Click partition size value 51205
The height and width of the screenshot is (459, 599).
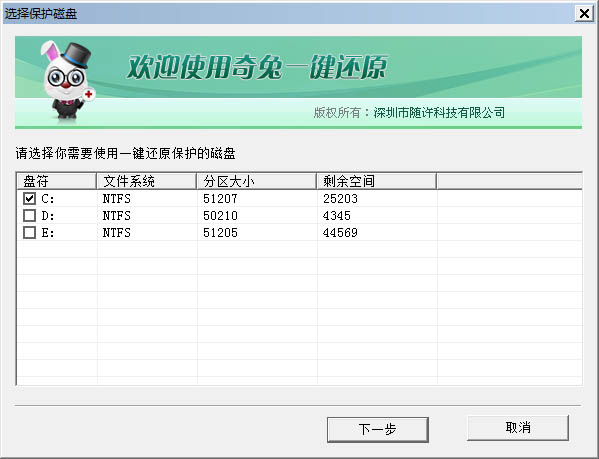(220, 233)
